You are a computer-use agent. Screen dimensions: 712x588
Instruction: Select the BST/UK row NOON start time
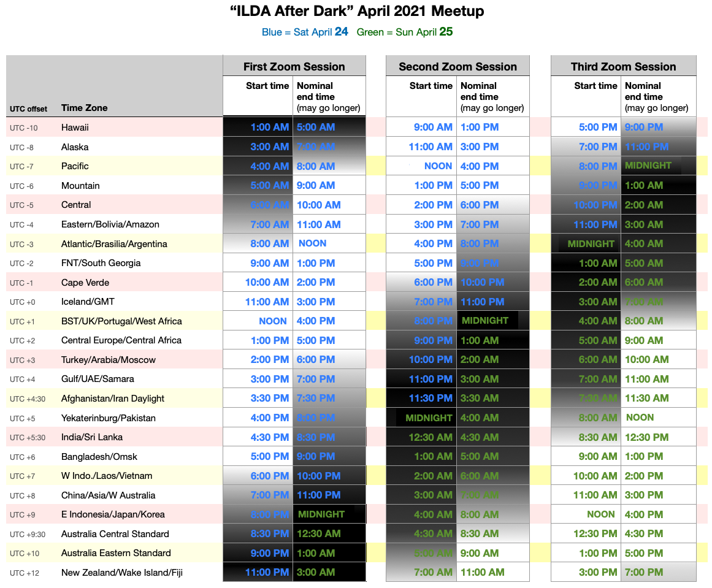273,321
